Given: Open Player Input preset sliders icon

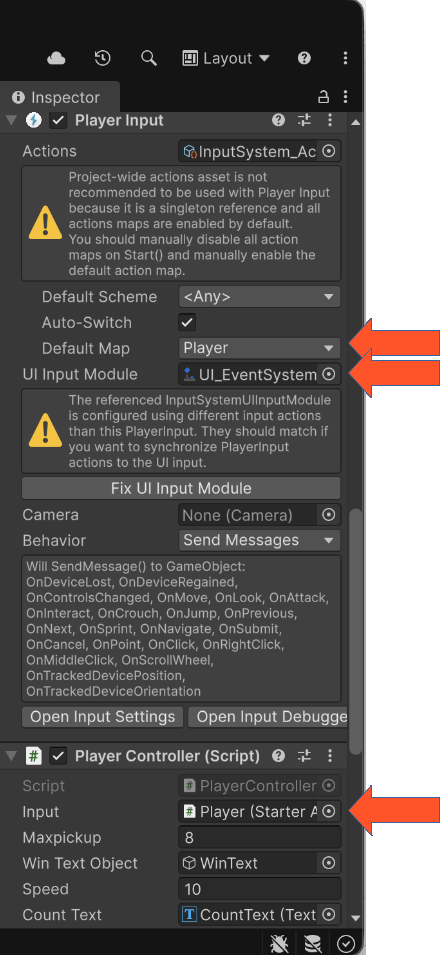Looking at the screenshot, I should (304, 120).
